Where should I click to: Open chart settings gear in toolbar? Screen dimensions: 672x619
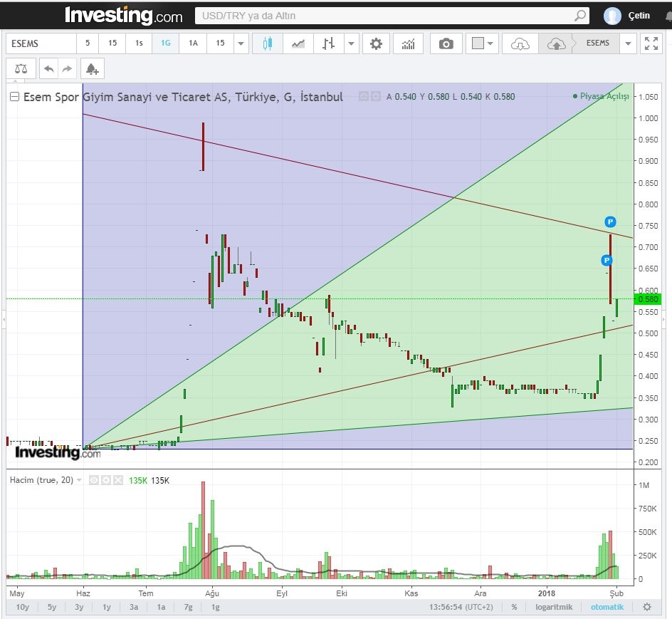pyautogui.click(x=376, y=43)
